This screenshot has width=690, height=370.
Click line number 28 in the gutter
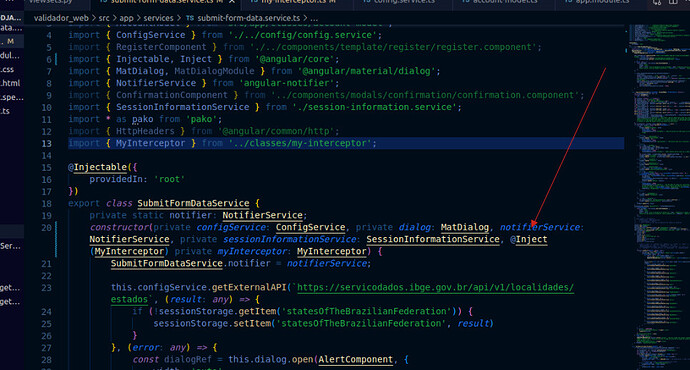click(x=46, y=360)
